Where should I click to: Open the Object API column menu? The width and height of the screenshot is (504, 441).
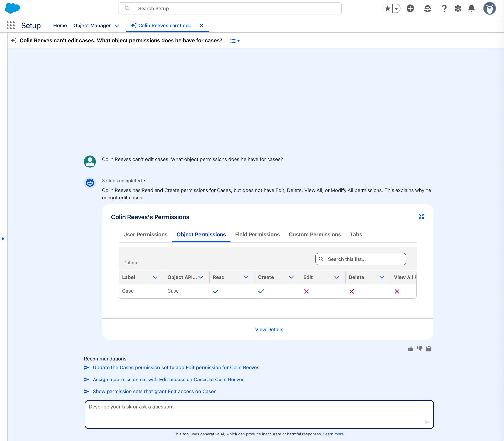201,277
